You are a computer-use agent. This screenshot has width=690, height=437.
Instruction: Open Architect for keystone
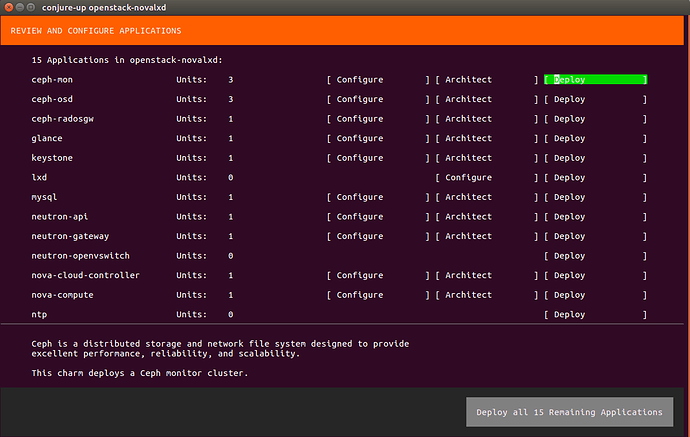pyautogui.click(x=487, y=158)
